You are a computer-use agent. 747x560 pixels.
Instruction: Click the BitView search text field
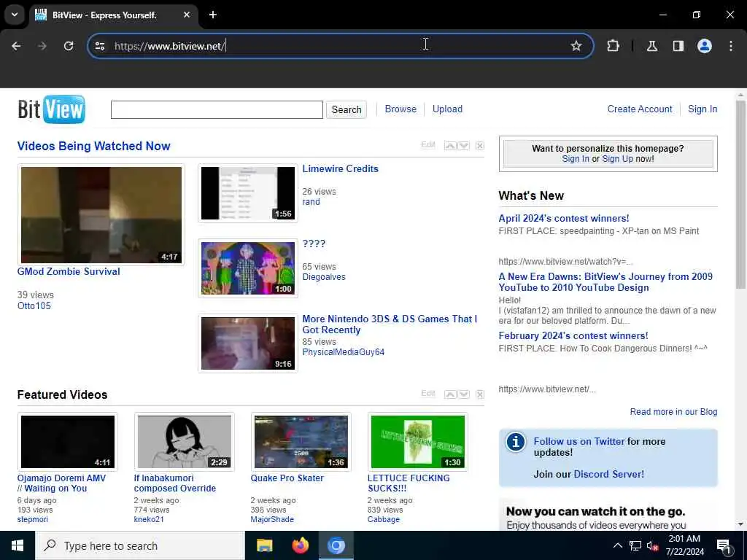[217, 109]
